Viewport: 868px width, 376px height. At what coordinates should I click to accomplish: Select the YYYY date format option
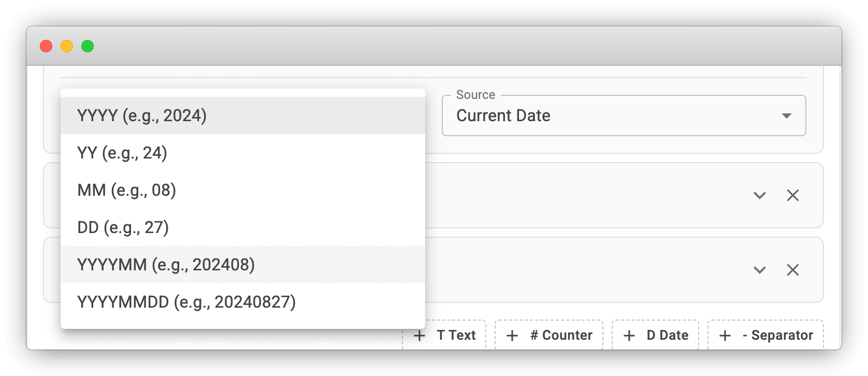click(x=142, y=115)
